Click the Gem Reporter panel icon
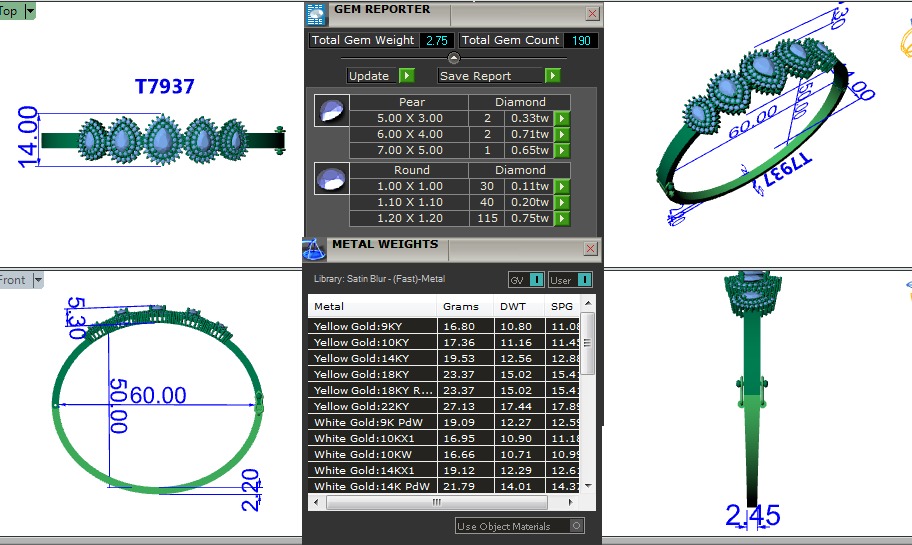Image resolution: width=912 pixels, height=545 pixels. [x=316, y=14]
